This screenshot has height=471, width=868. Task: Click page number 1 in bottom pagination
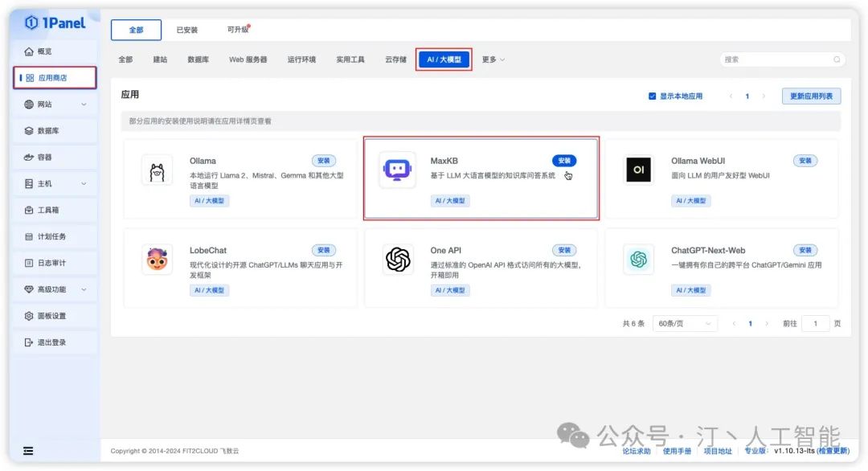click(750, 324)
